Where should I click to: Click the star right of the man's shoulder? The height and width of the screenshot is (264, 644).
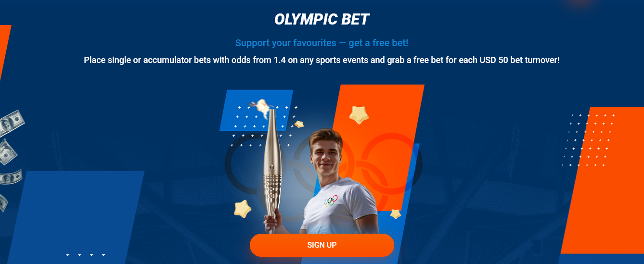[396, 214]
